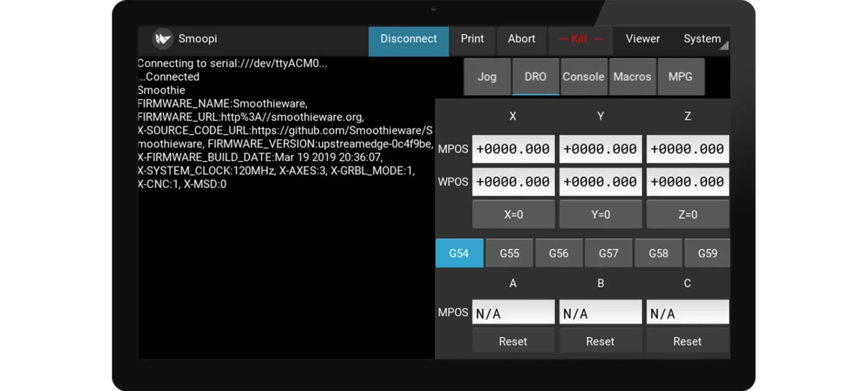Select the G59 coordinate system
Viewport: 868px width, 391px height.
(x=707, y=253)
